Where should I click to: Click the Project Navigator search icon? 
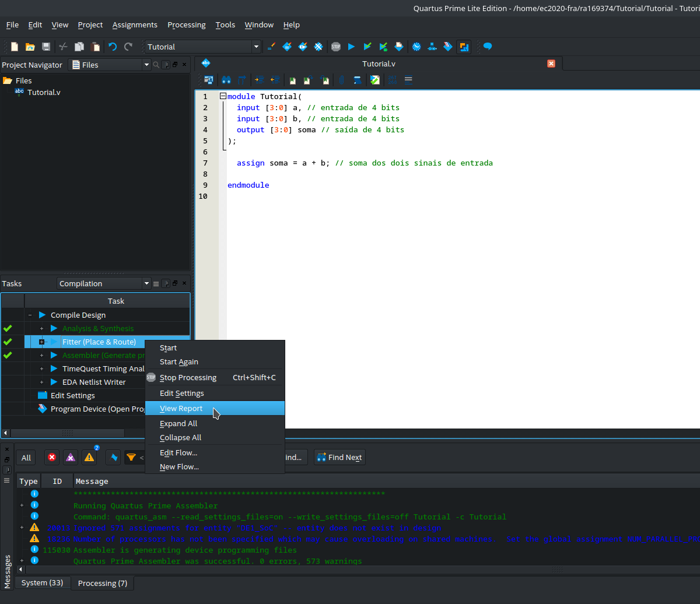[x=156, y=65]
